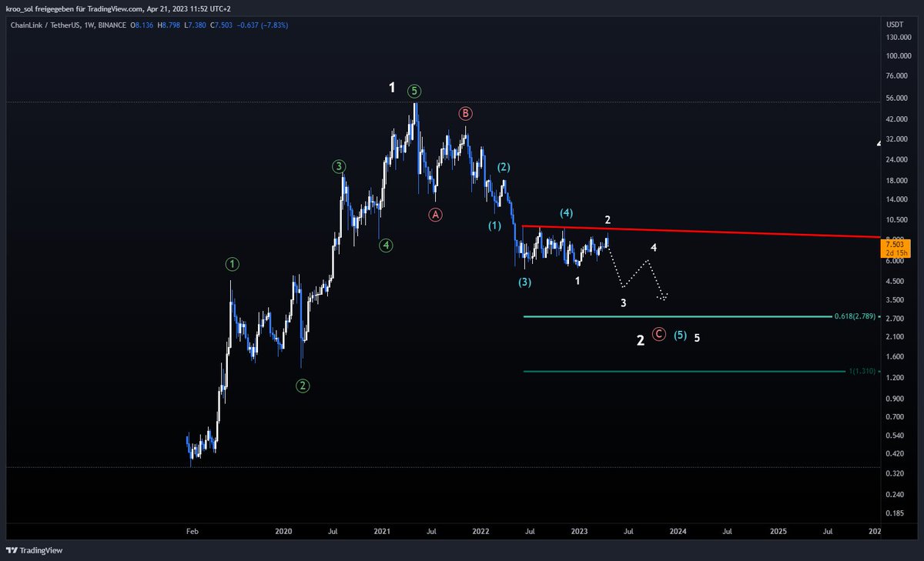
Task: Select small white 4 label atop dotted projection
Action: coord(654,248)
